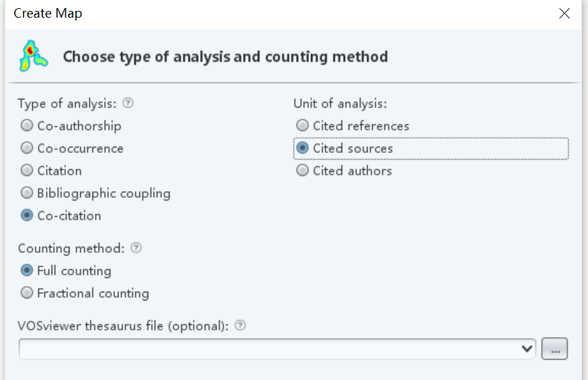Select the Co-authorship analysis type
588x380 pixels.
coord(27,126)
